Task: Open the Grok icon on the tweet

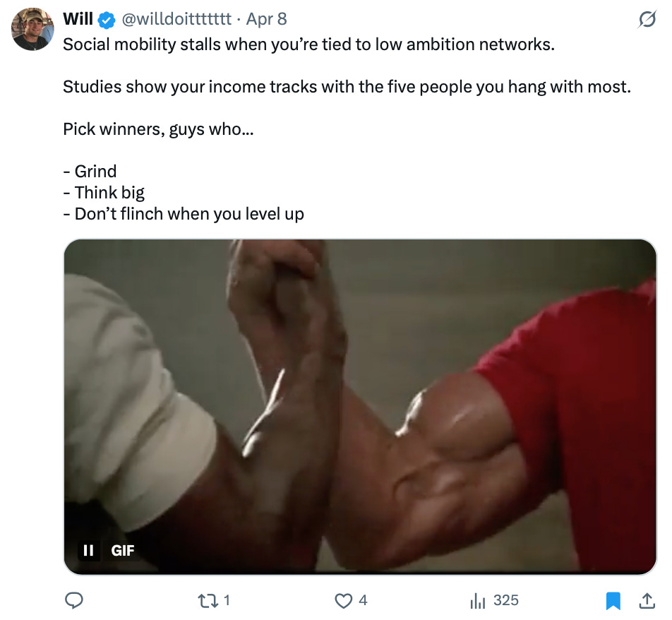Action: coord(647,20)
